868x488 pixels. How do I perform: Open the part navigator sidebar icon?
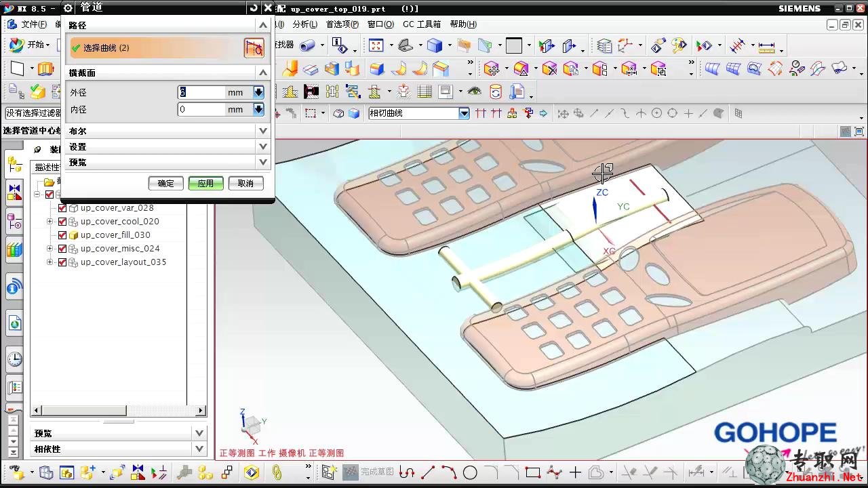pos(14,221)
